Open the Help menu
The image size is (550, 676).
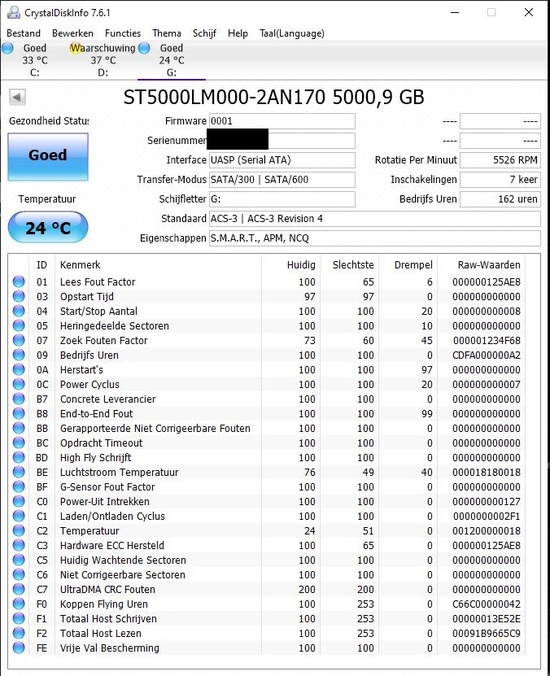pyautogui.click(x=238, y=33)
